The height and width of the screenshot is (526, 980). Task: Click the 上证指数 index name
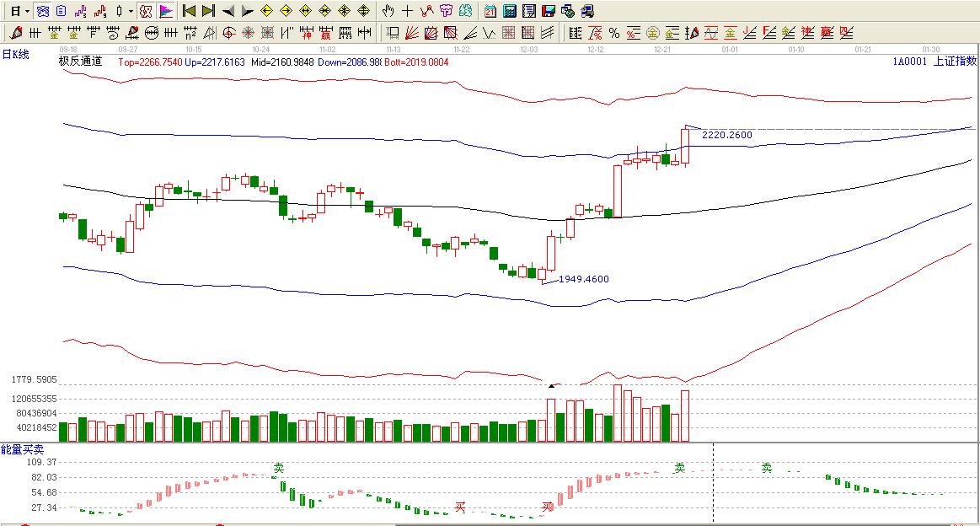[x=955, y=61]
